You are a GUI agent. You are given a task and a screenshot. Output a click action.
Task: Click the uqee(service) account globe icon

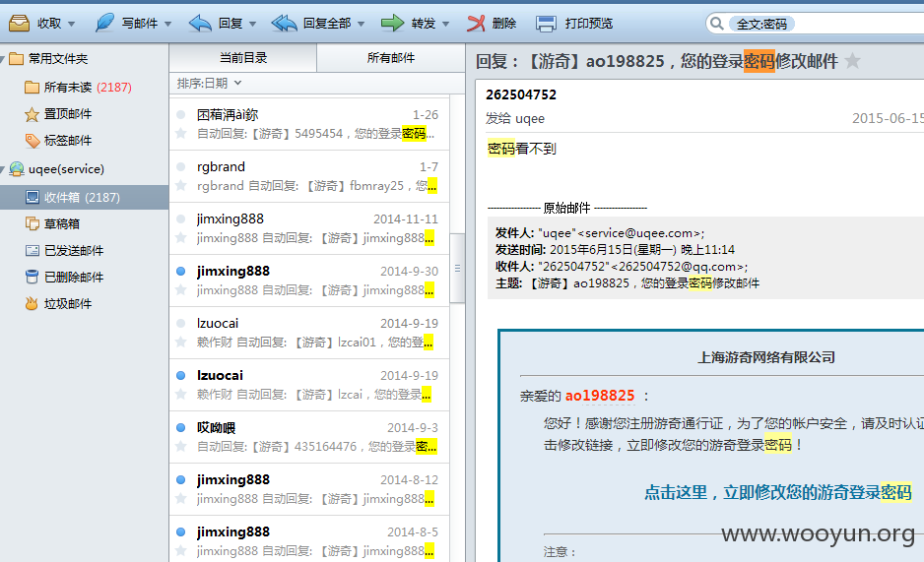[x=17, y=169]
